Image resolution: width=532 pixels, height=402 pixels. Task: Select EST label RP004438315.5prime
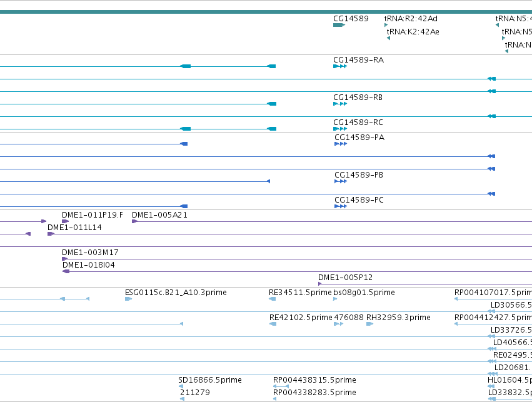pyautogui.click(x=314, y=380)
